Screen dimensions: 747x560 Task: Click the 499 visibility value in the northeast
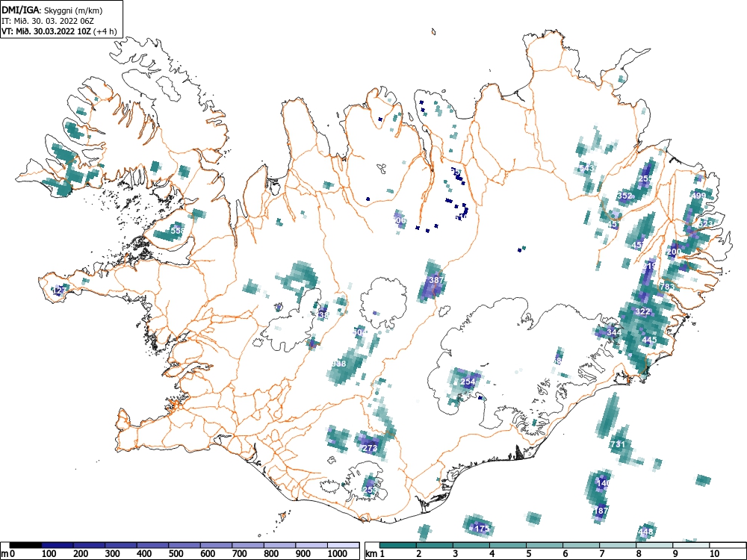coord(698,196)
